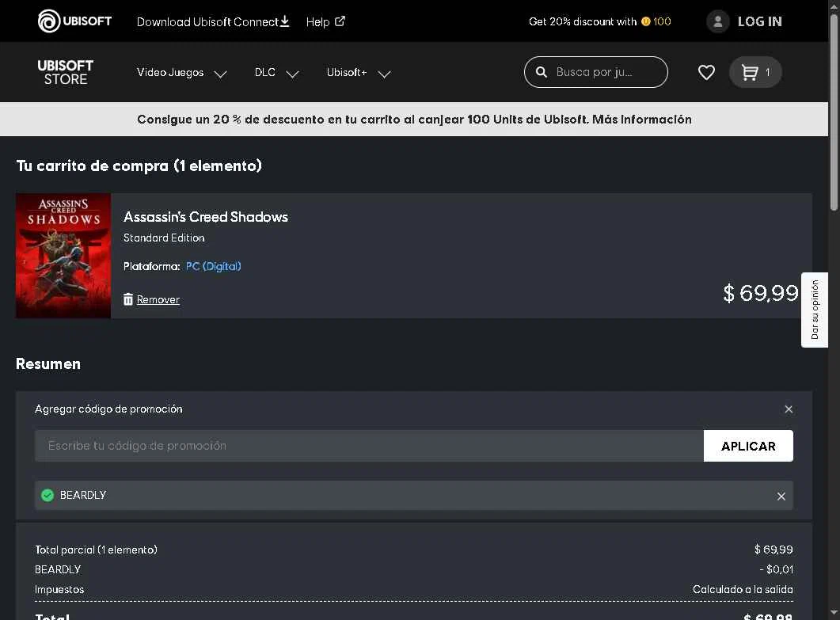Click the external link icon beside Help
Screen dimensions: 840x620
(x=340, y=21)
